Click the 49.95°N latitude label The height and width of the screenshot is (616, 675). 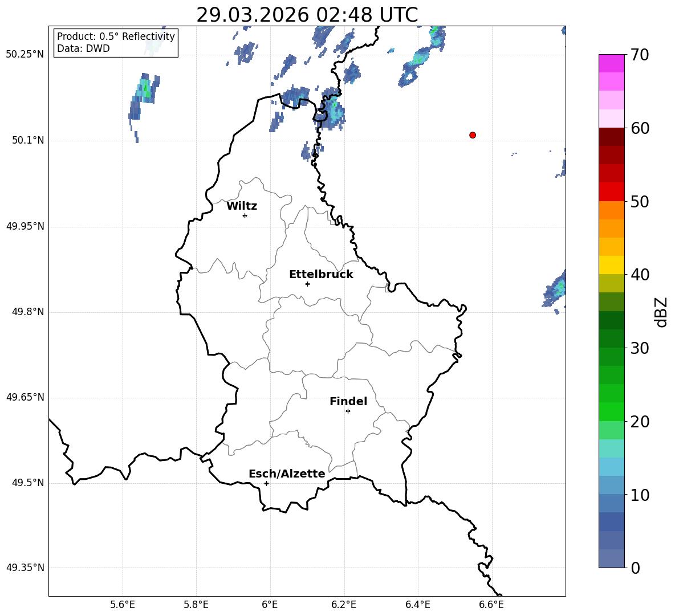(25, 226)
